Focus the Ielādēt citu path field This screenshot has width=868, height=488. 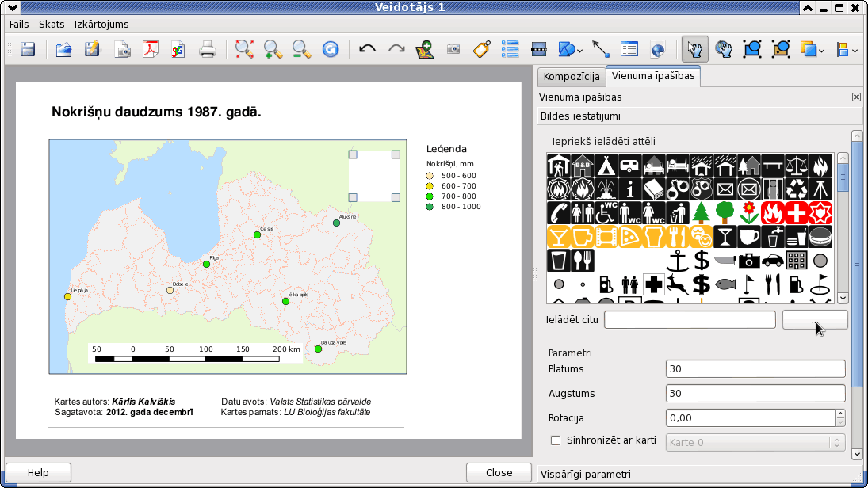[690, 320]
